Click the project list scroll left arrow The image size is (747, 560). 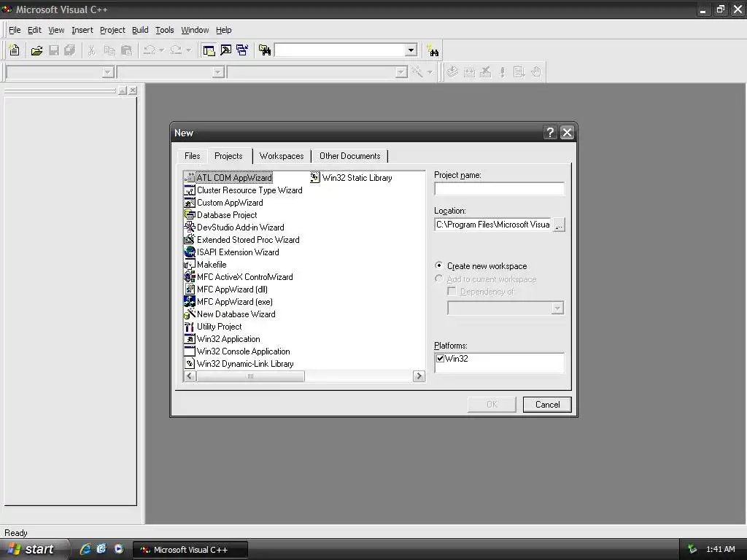click(190, 376)
